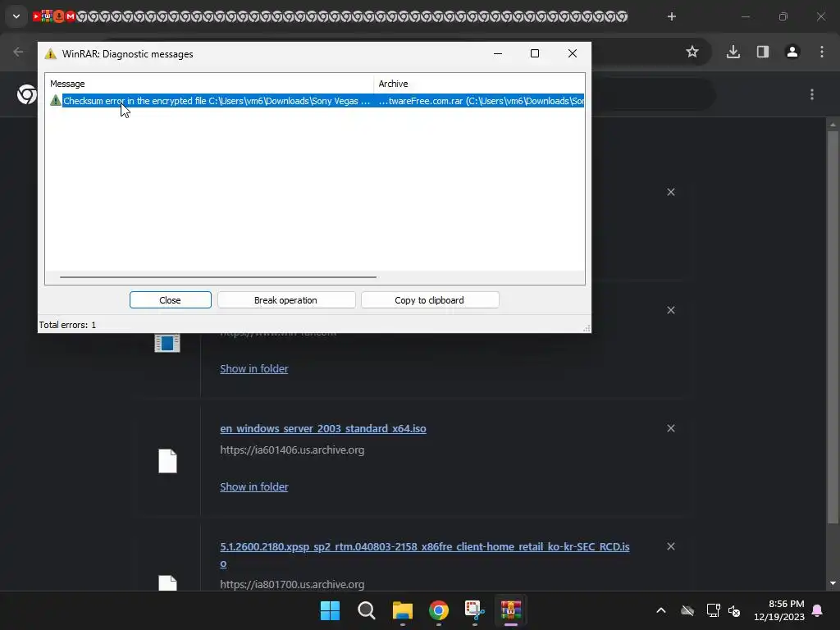Click the downloads page vertical scrollbar

pos(833,326)
